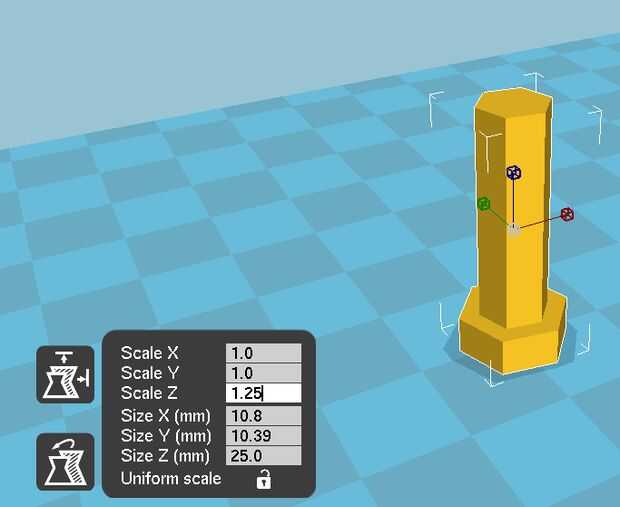Click the Size Z (mm) label
Screen dimensions: 620x507
165,456
